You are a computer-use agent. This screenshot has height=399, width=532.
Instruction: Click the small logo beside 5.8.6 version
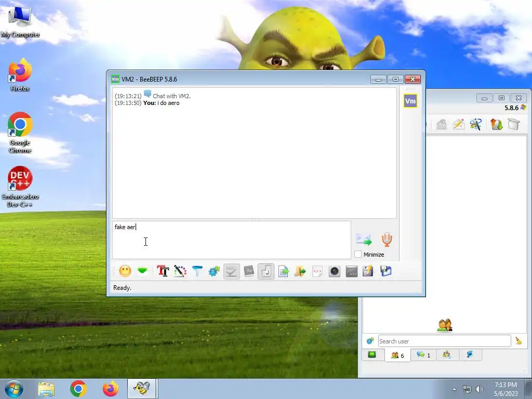[x=523, y=108]
